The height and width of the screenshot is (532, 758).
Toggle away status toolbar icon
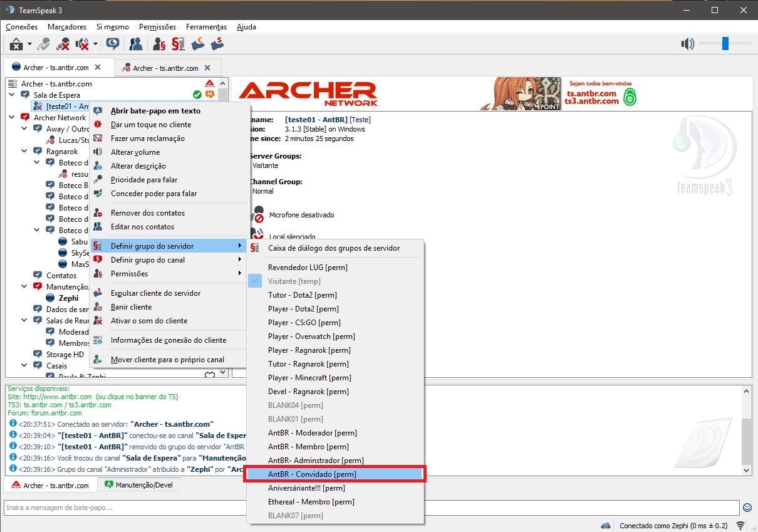16,44
